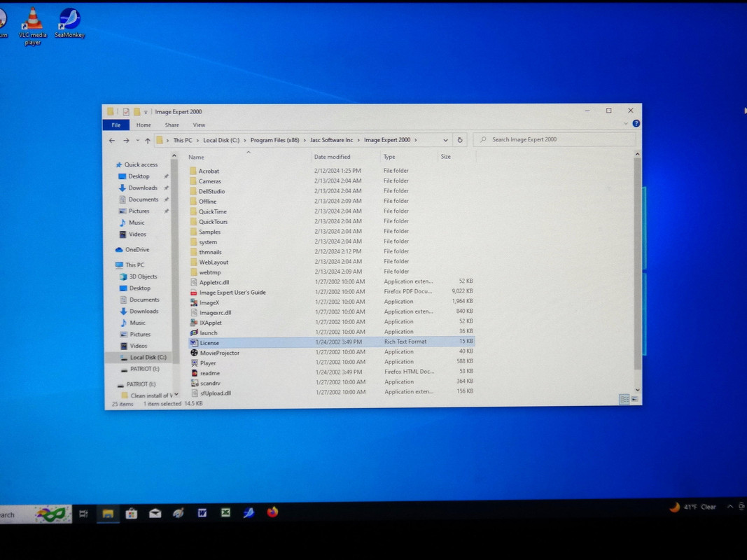Show hidden system tray icons
The image size is (747, 560).
pos(730,507)
